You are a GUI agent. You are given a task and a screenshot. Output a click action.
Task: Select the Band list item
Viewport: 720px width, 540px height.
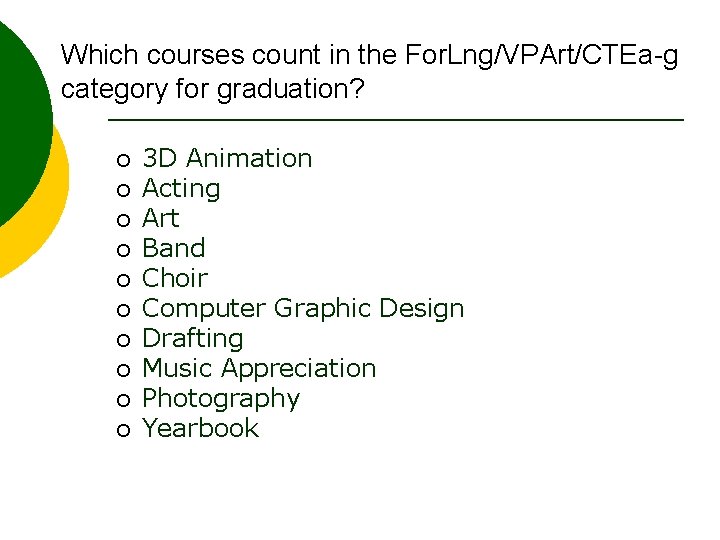pos(173,248)
